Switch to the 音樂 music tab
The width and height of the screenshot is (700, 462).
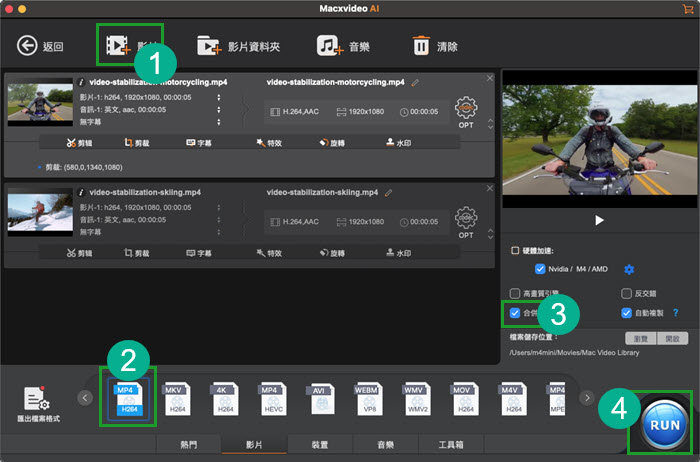click(x=385, y=445)
